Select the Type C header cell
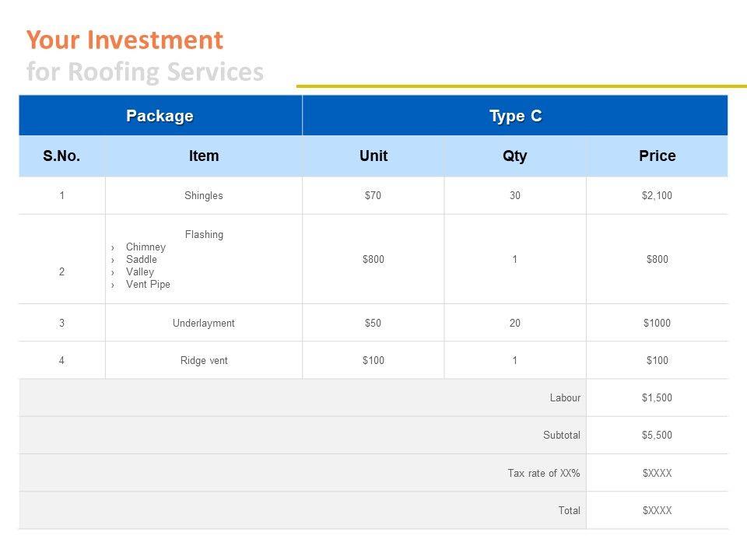This screenshot has height=560, width=747. coord(515,116)
